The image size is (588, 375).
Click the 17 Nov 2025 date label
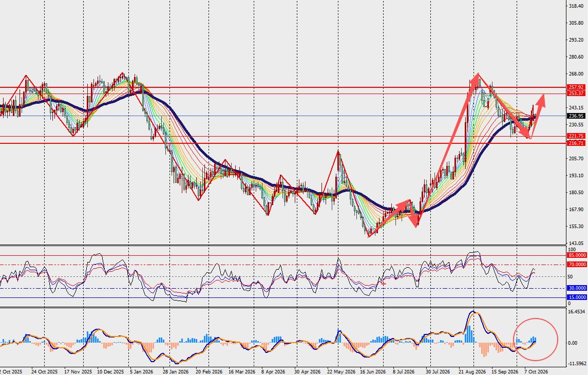coord(78,371)
